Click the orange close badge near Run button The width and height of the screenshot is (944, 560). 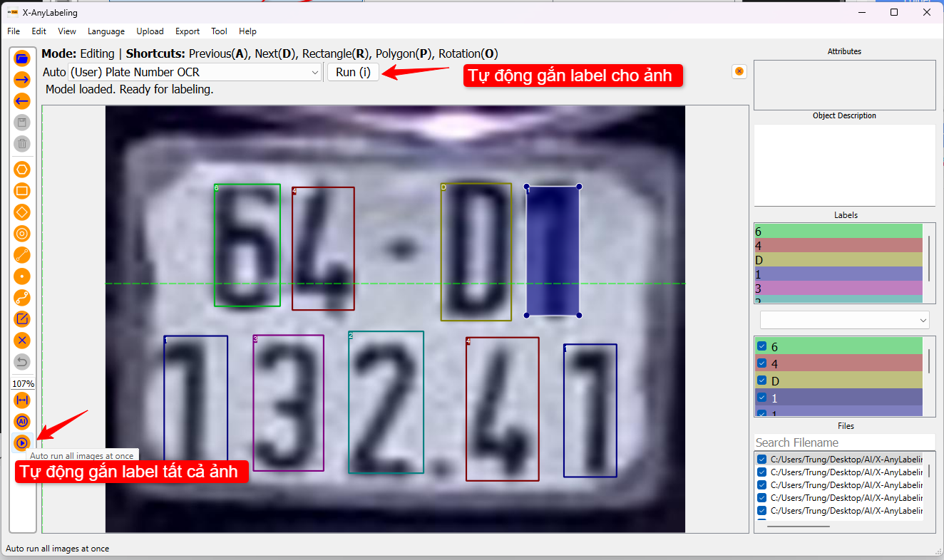(x=739, y=72)
